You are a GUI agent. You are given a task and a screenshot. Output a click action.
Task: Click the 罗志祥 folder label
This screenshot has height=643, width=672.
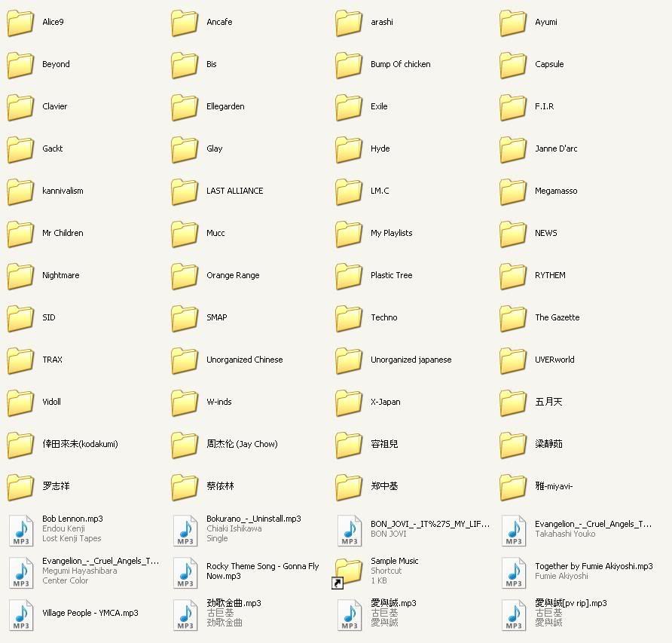pyautogui.click(x=56, y=486)
